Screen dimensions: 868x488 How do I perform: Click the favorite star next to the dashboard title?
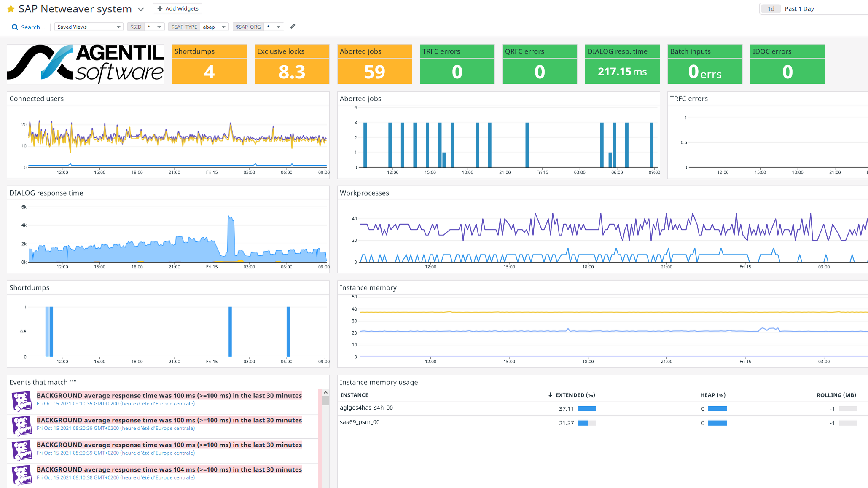click(x=11, y=8)
